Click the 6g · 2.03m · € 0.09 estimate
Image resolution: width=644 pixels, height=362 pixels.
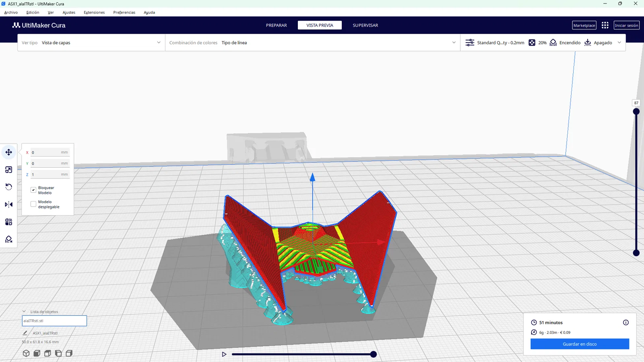[x=555, y=332]
